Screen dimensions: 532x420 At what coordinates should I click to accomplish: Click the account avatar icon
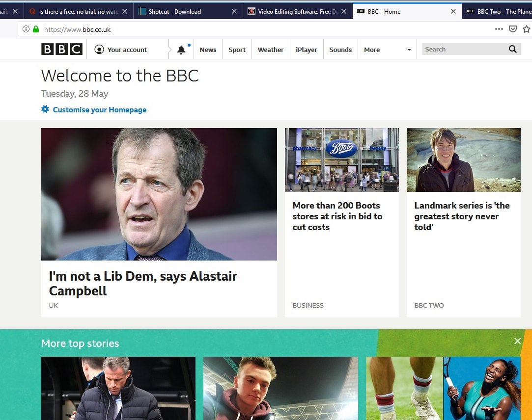pos(99,50)
